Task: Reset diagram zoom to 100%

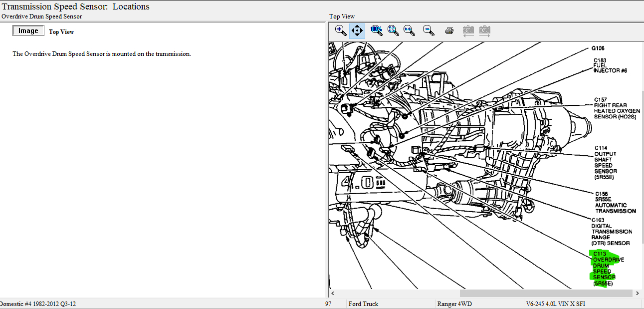Action: [376, 30]
